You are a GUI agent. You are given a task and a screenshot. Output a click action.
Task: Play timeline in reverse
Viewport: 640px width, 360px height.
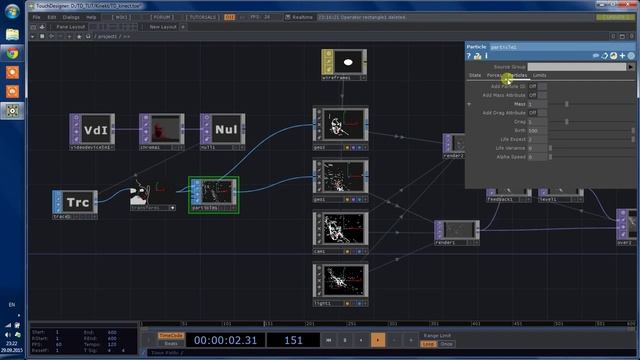tap(361, 340)
